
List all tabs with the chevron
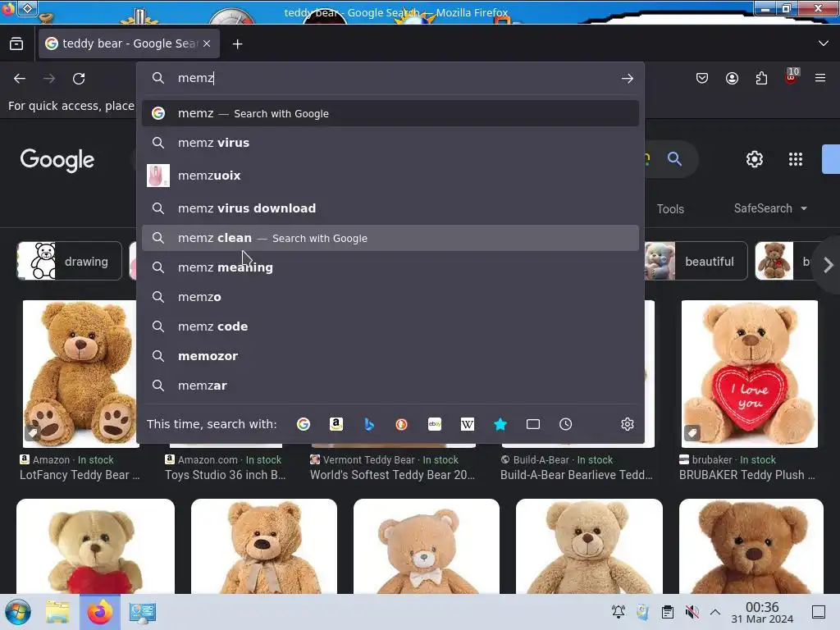pyautogui.click(x=824, y=43)
